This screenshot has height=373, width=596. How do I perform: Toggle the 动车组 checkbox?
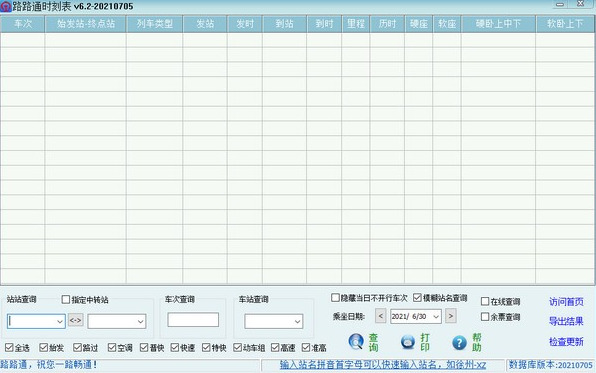click(x=238, y=347)
